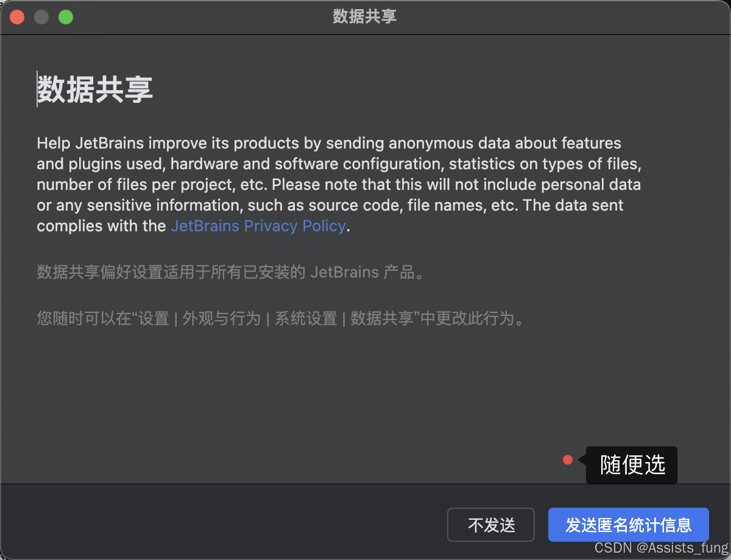731x560 pixels.
Task: Click the green zoom window button
Action: (x=66, y=17)
